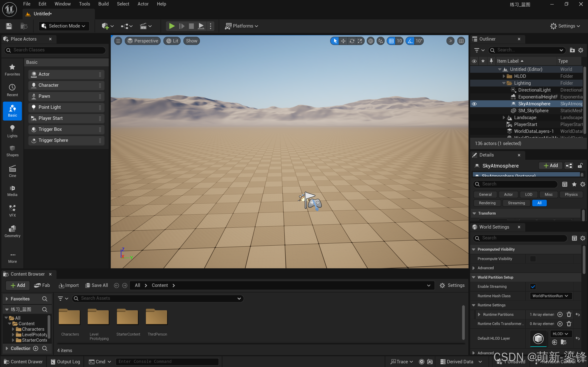This screenshot has height=367, width=588.
Task: Select the scale transform tool in viewport
Action: click(360, 41)
